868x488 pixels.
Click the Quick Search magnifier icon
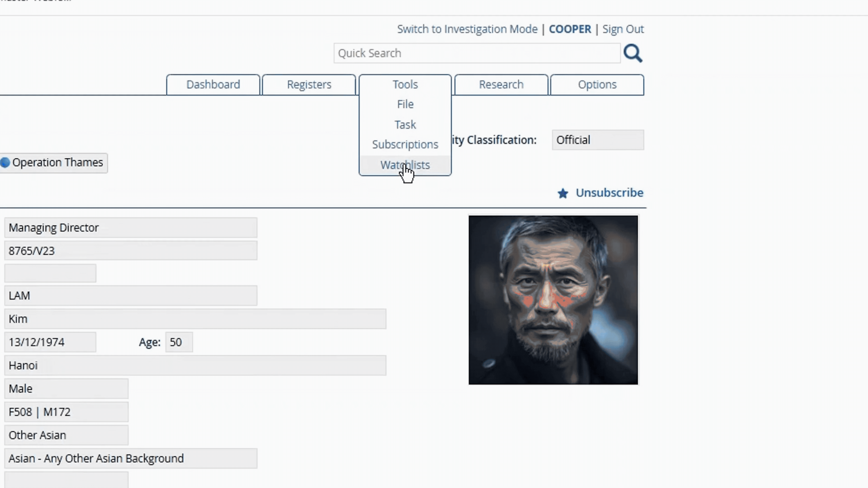coord(633,53)
